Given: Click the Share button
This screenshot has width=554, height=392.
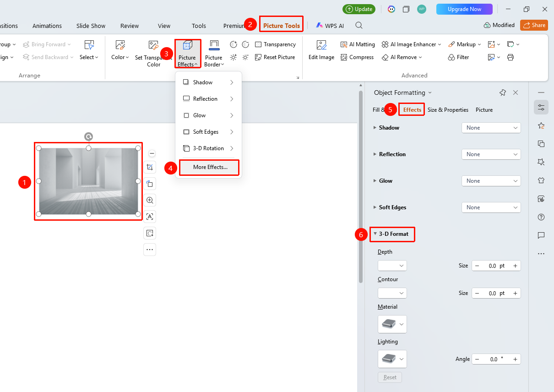Looking at the screenshot, I should [534, 25].
